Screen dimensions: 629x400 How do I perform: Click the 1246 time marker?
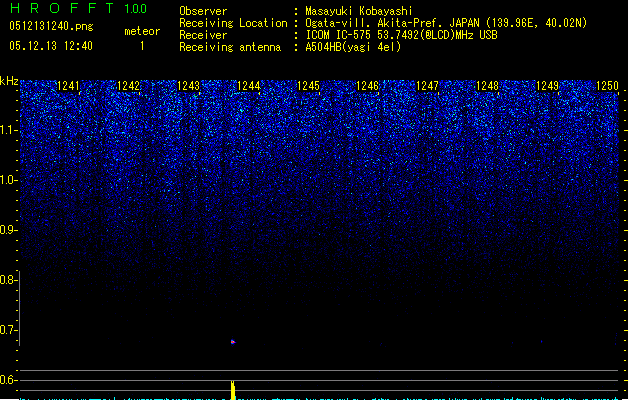pos(367,86)
